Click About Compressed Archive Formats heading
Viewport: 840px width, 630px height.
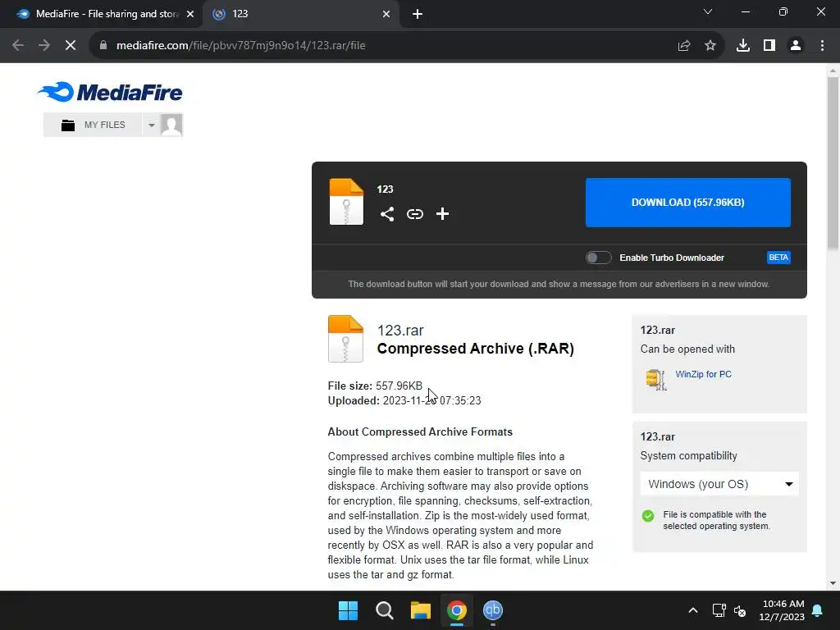(420, 431)
